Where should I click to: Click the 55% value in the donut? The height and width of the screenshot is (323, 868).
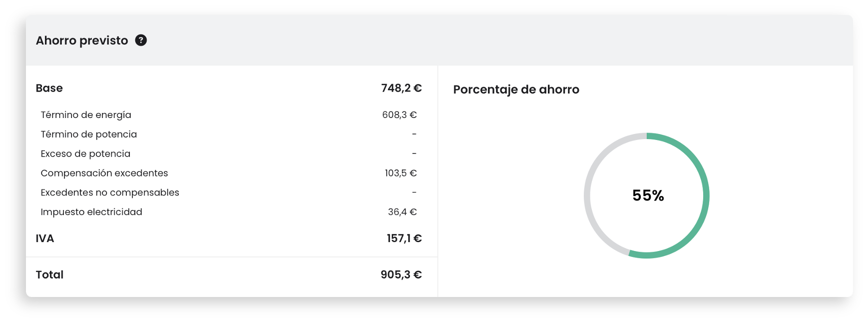pos(648,195)
